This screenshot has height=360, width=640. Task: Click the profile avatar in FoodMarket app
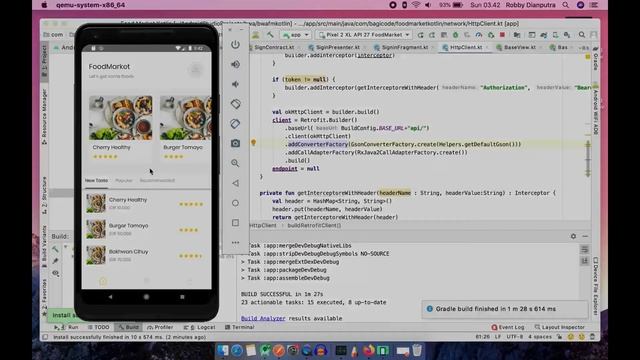point(196,69)
